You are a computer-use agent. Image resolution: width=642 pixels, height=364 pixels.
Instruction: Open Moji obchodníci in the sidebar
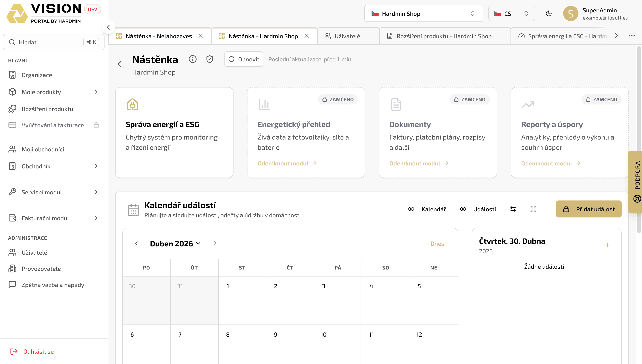coord(54,149)
